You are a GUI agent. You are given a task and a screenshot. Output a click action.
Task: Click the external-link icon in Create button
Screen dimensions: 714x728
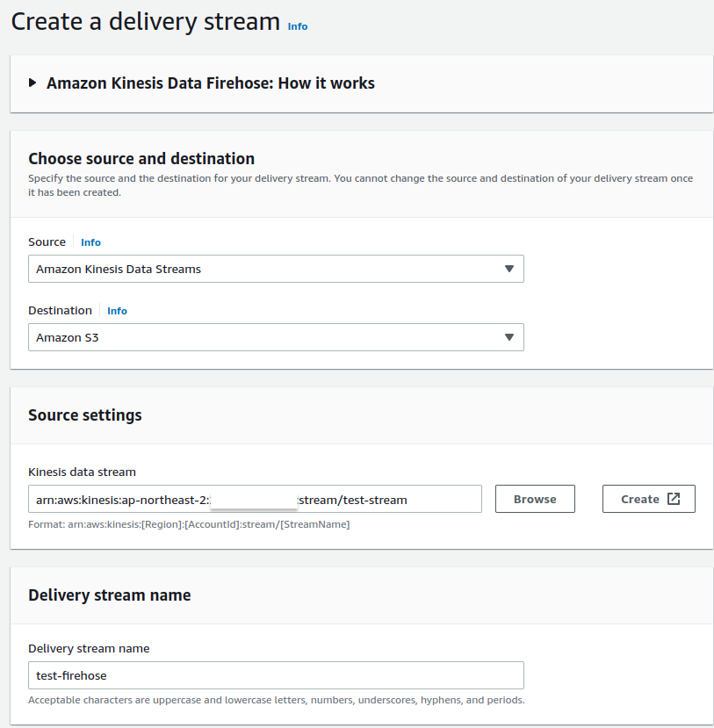pyautogui.click(x=674, y=499)
